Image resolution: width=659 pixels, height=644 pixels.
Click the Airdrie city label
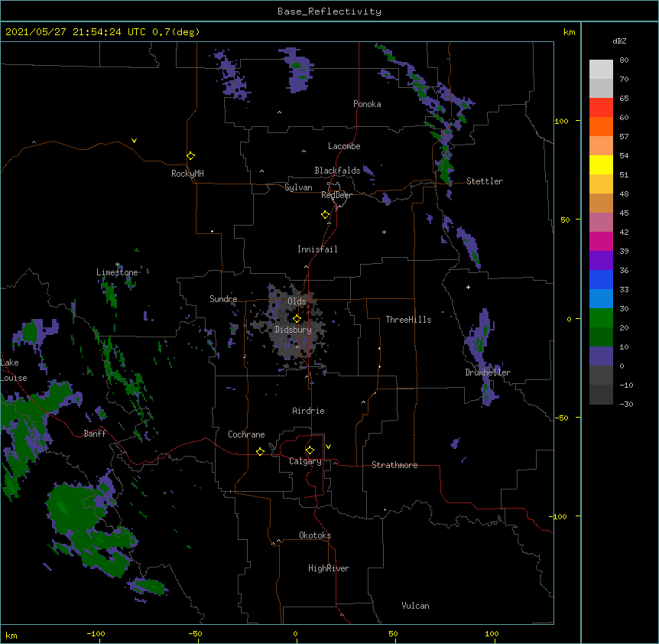[309, 411]
